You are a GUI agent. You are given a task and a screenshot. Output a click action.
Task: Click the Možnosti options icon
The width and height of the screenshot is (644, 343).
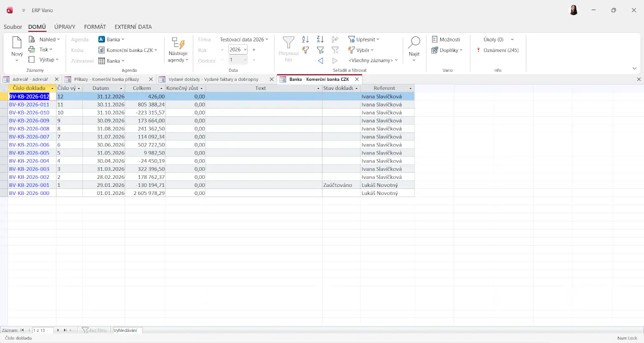[x=435, y=39]
